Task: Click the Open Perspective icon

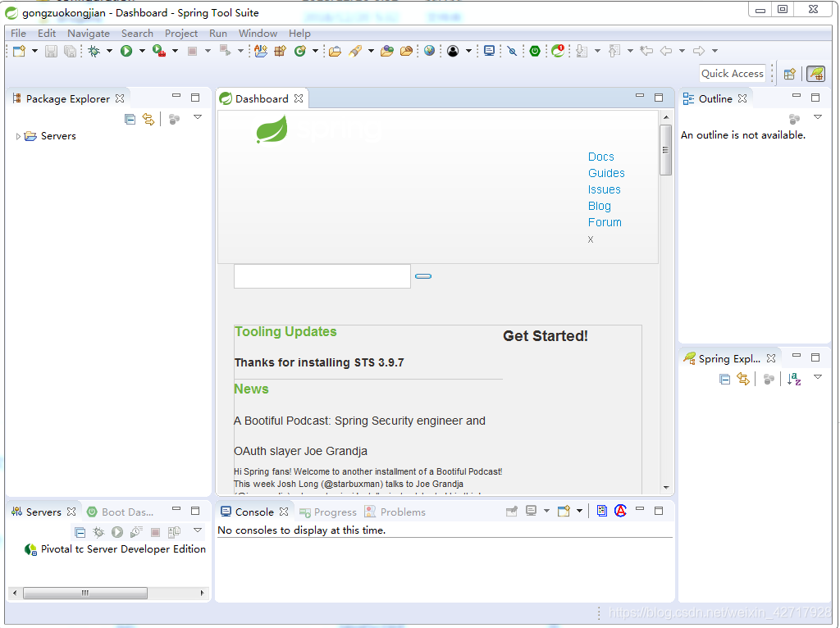Action: tap(790, 74)
